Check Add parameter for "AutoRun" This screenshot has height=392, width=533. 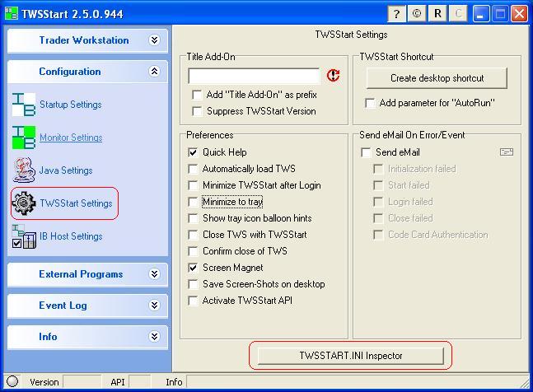coord(370,103)
